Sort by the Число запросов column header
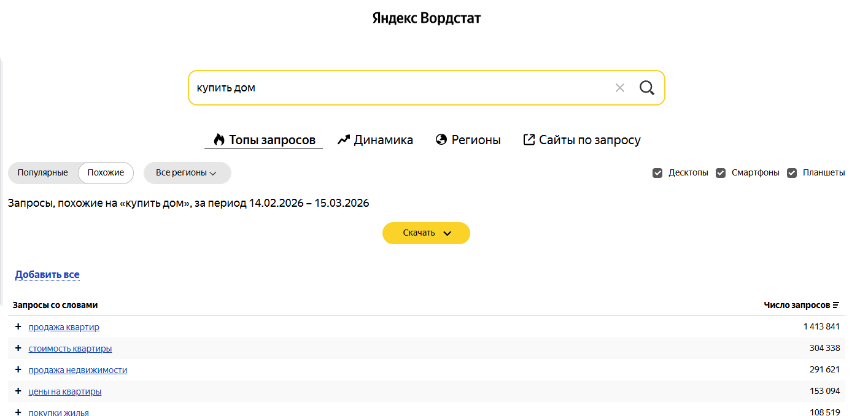 [797, 305]
